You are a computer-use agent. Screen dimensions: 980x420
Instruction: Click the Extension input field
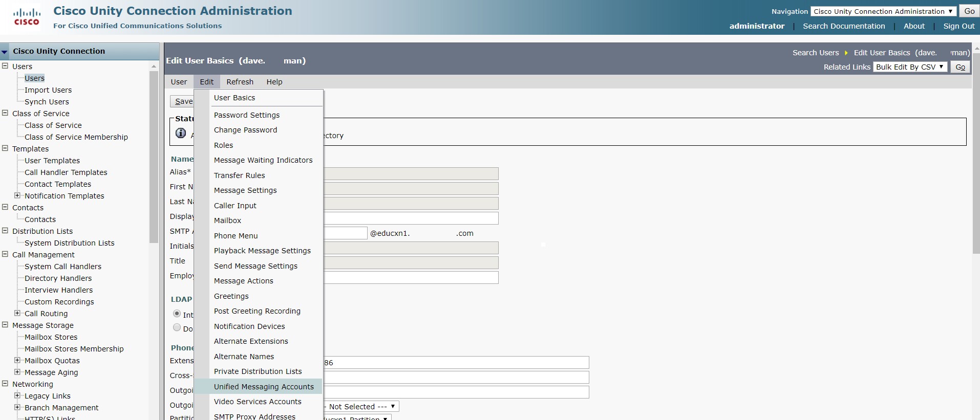(456, 363)
